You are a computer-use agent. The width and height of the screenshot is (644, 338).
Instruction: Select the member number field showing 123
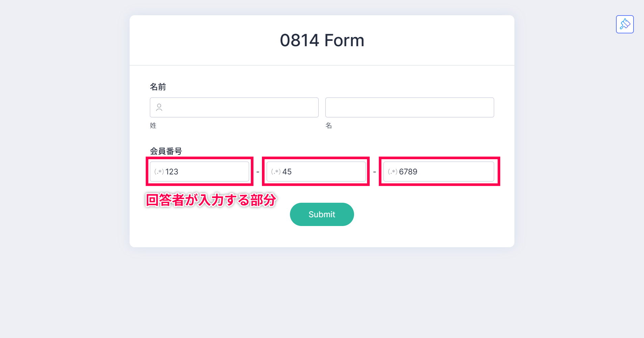199,171
